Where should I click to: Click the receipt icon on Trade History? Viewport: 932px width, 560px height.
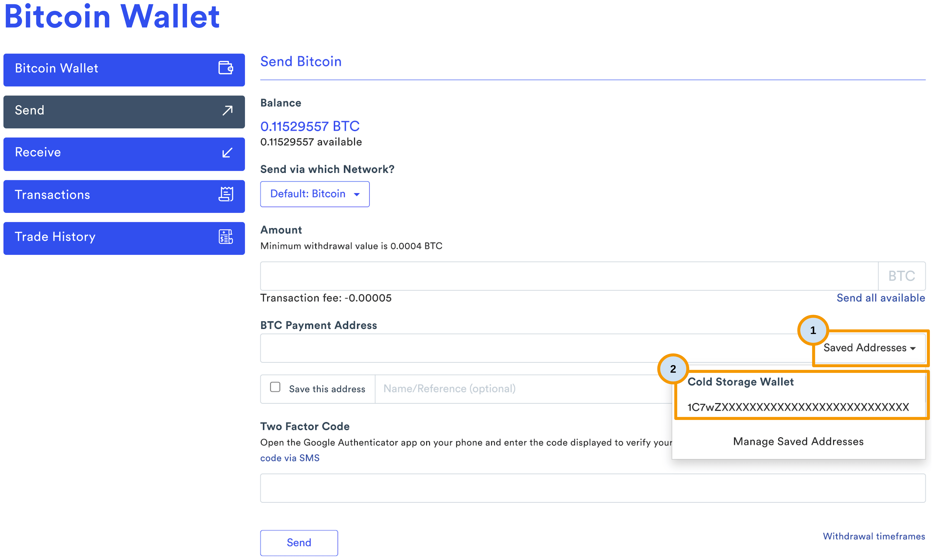225,237
